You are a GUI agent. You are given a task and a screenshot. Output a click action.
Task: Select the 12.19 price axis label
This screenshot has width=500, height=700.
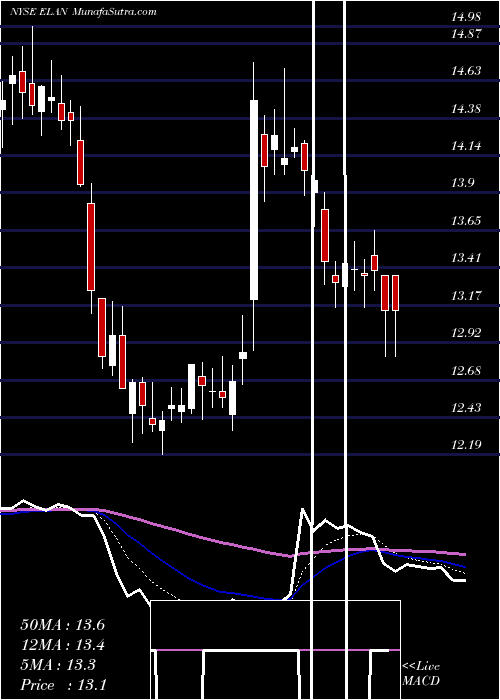click(466, 445)
